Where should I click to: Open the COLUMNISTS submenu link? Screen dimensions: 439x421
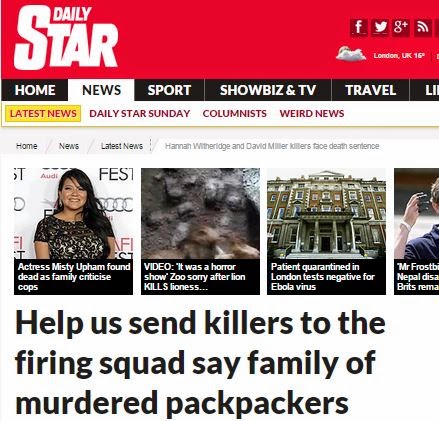235,114
